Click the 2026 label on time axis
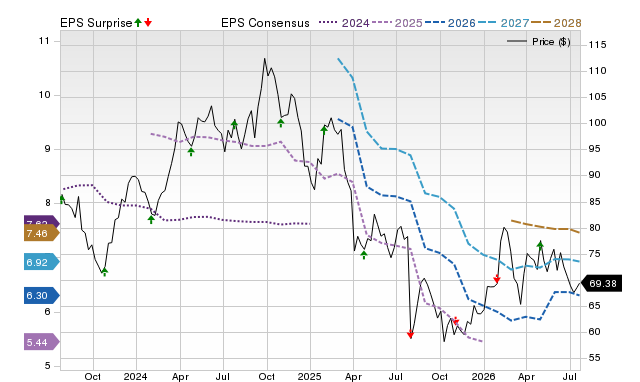Viewport: 640px width, 382px height. [x=484, y=376]
